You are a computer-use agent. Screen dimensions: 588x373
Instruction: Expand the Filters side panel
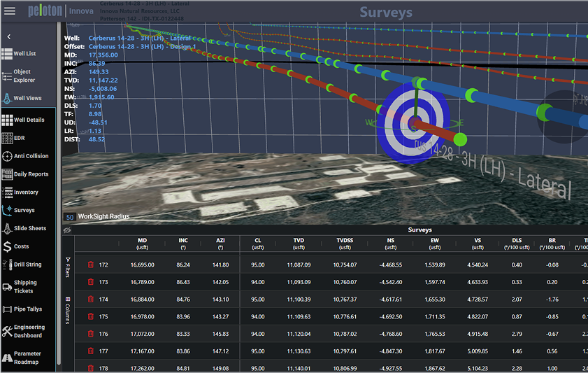tap(68, 267)
